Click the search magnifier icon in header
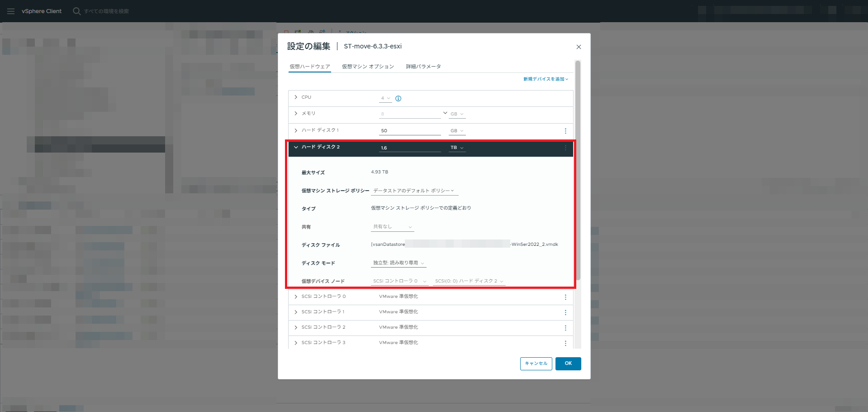This screenshot has width=868, height=412. (x=76, y=11)
